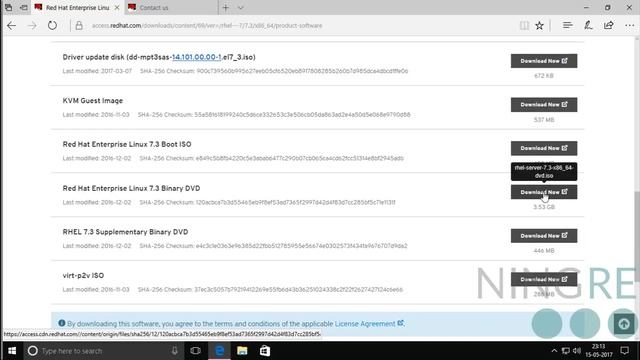Download RHEL 7.3 Supplementary Binary DVD

[x=544, y=236]
